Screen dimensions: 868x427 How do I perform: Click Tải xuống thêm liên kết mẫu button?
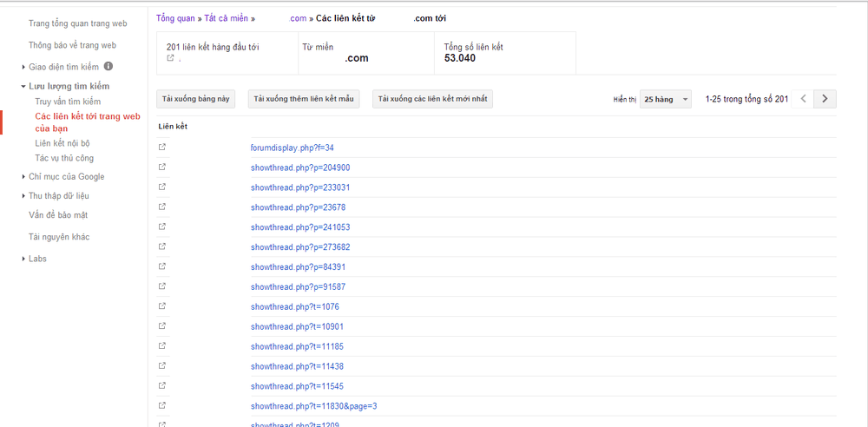303,99
